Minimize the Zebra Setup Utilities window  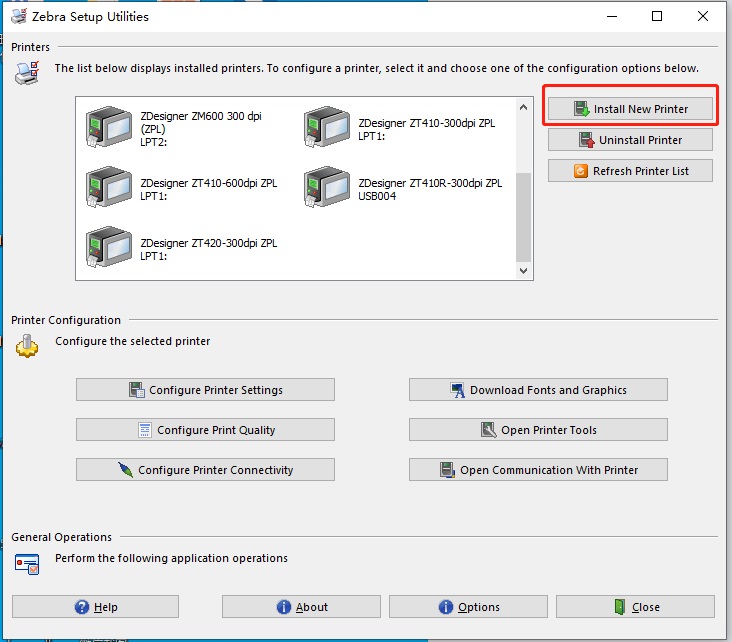[612, 16]
